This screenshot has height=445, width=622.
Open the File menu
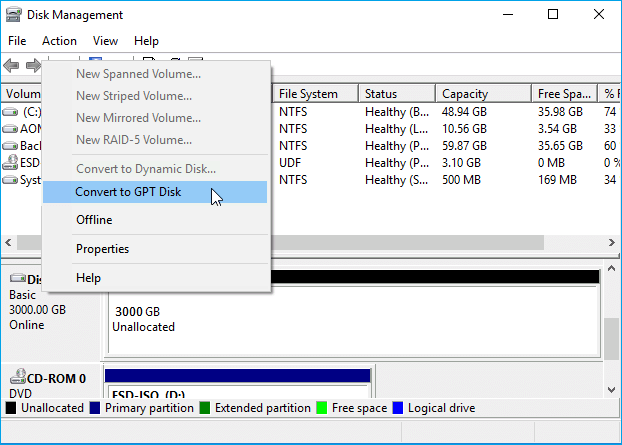[x=17, y=41]
